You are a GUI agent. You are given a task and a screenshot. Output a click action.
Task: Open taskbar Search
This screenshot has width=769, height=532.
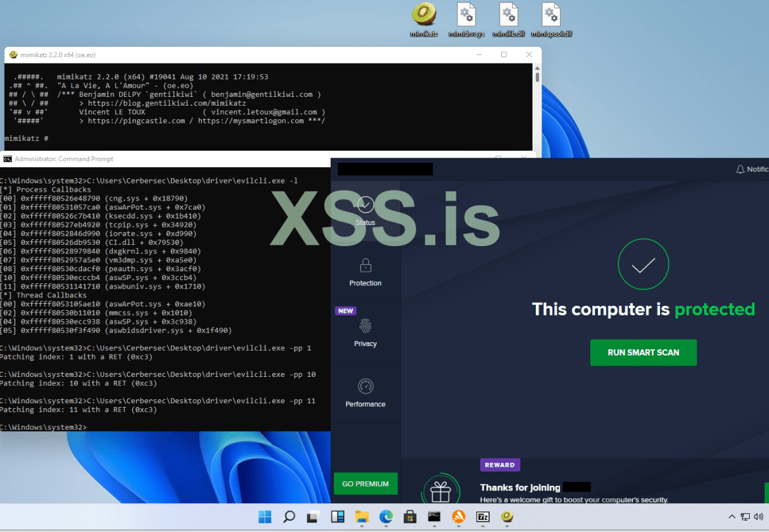[x=289, y=517]
